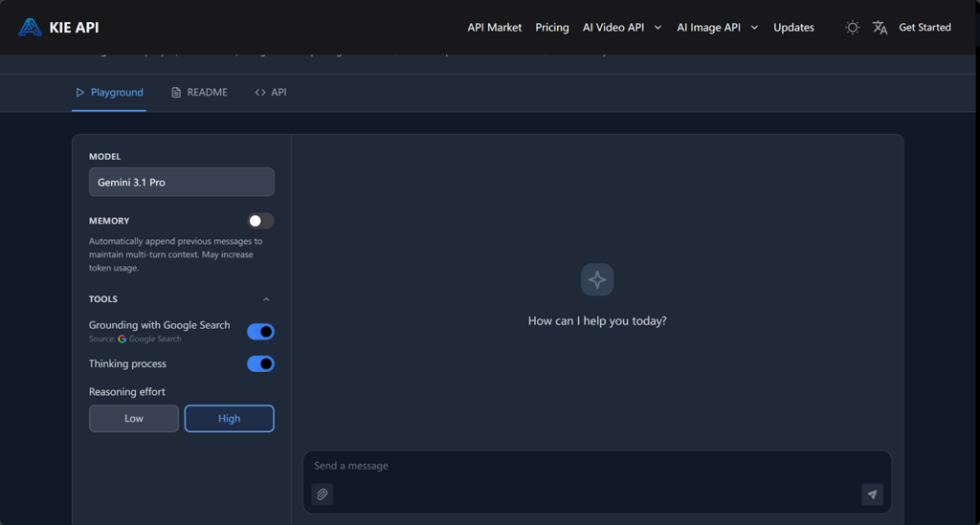Disable Grounding with Google Search toggle
Viewport: 980px width, 525px height.
(x=260, y=332)
